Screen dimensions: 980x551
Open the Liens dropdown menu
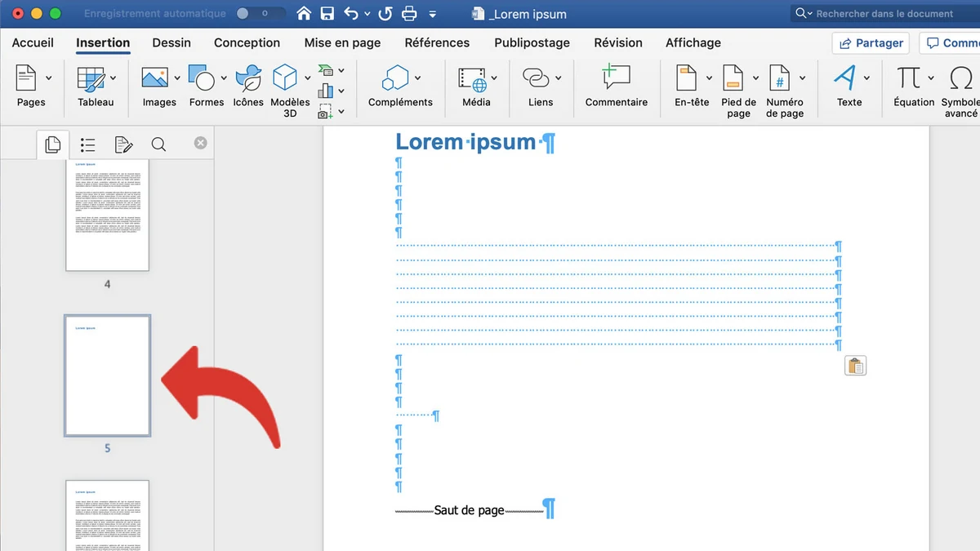(559, 78)
